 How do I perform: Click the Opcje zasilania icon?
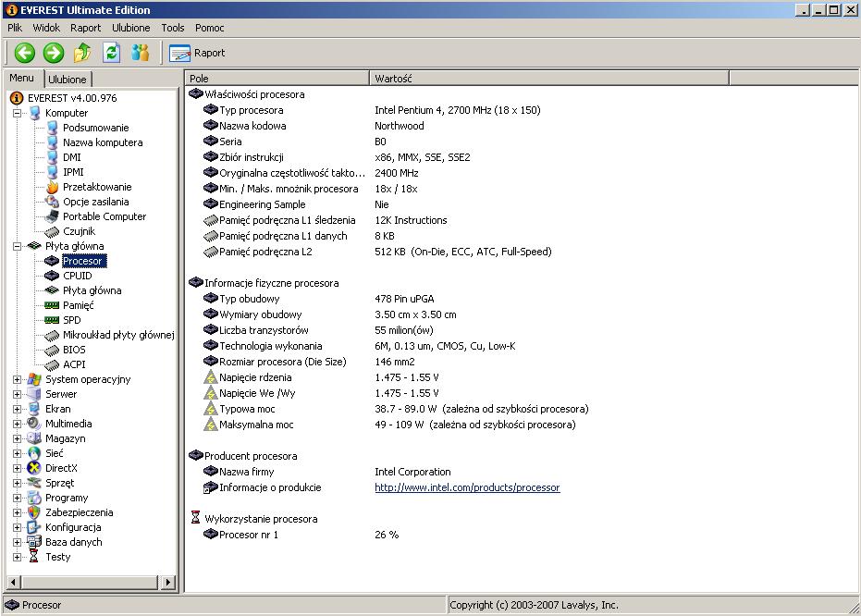pyautogui.click(x=52, y=202)
